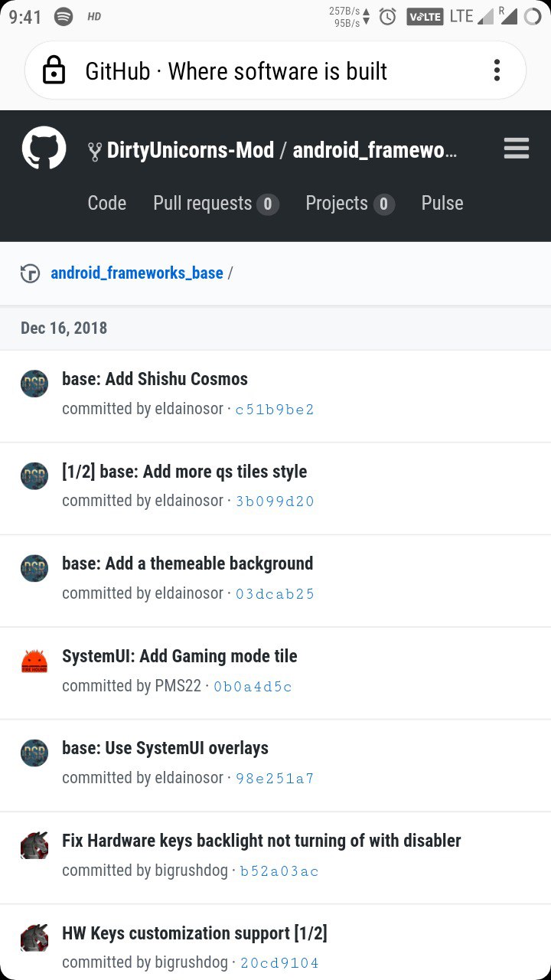Open avatar for Add Shishu Cosmos commit

(34, 384)
